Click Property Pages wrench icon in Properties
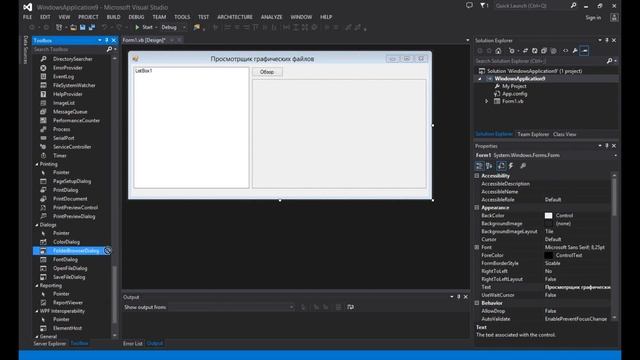 click(x=523, y=166)
